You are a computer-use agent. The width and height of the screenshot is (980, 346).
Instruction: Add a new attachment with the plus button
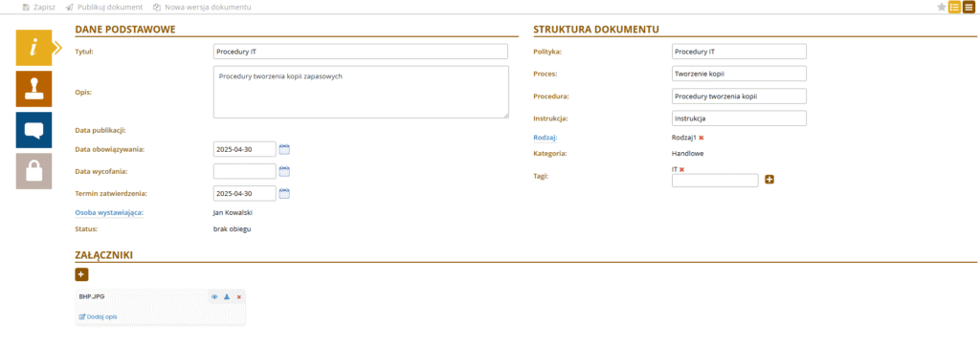82,274
